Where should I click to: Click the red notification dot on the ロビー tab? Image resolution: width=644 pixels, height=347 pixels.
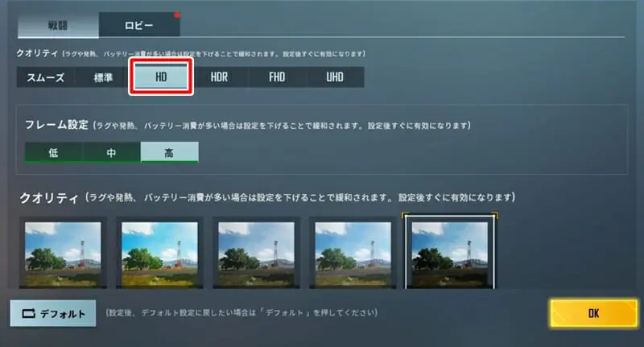point(177,15)
